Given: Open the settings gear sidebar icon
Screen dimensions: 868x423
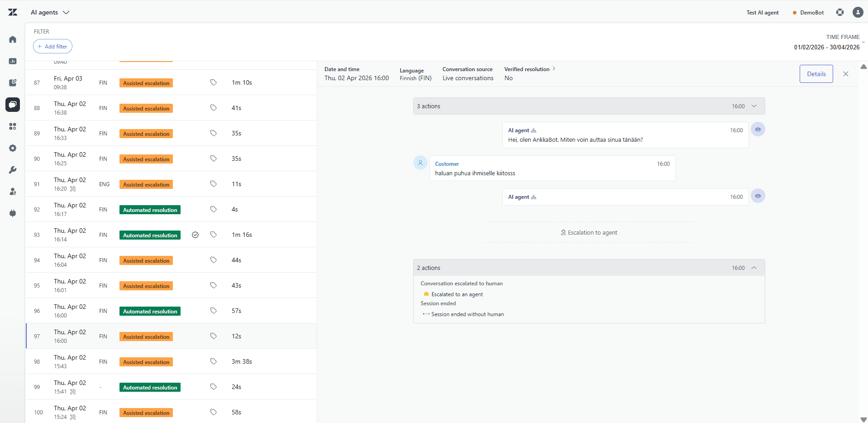Looking at the screenshot, I should coord(13,148).
